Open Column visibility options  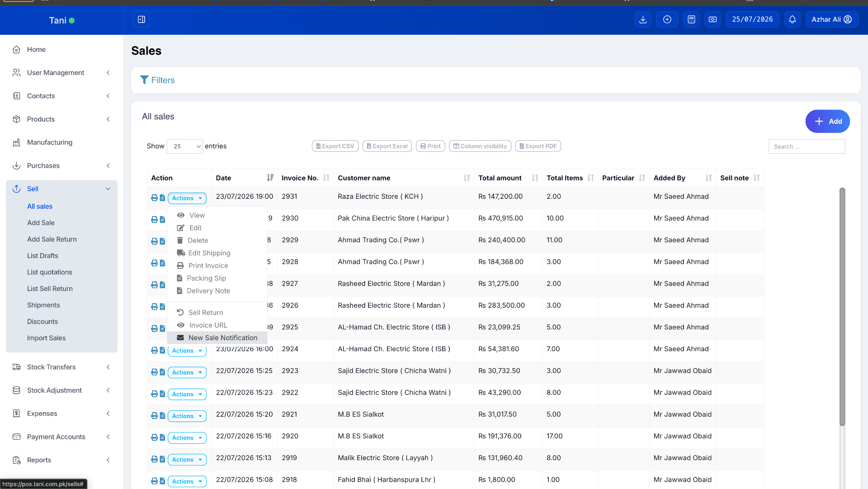click(480, 146)
